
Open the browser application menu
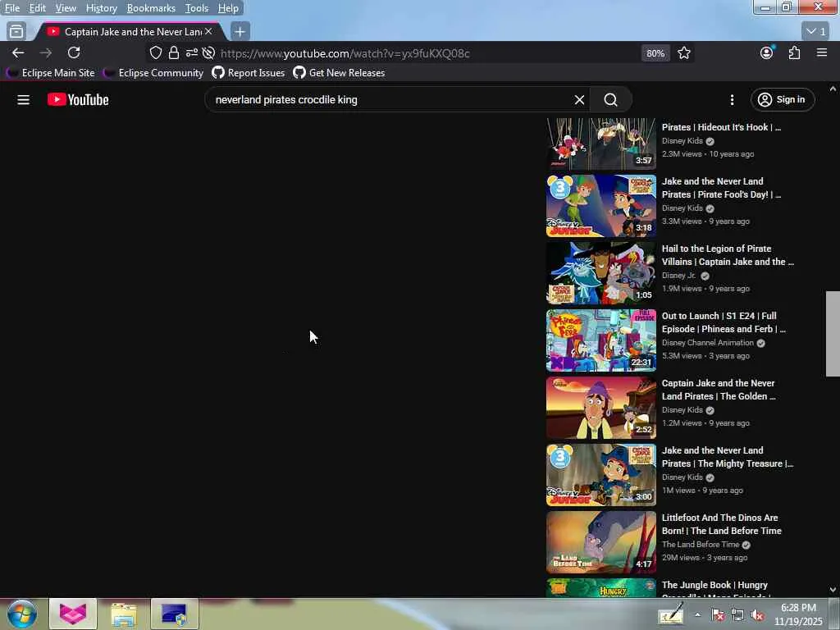point(822,52)
